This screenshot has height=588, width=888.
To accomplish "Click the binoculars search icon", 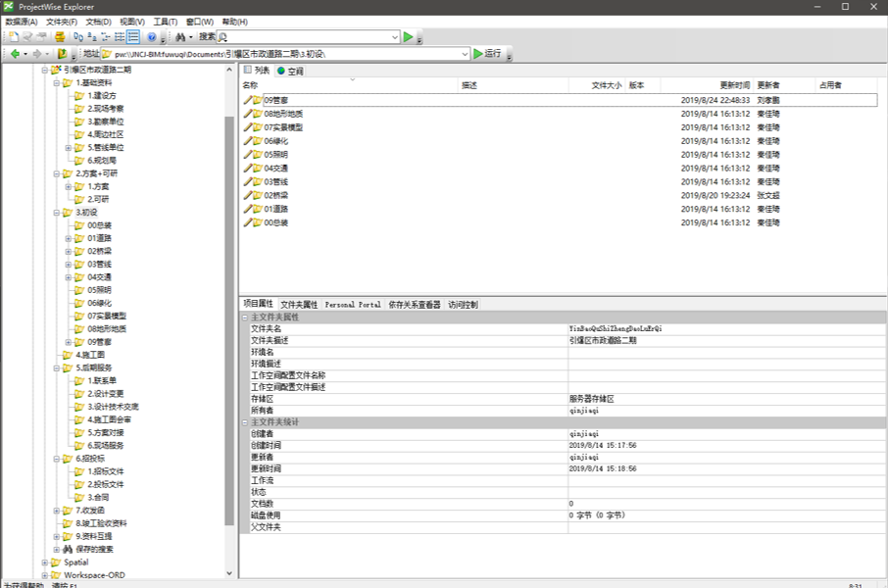I will click(180, 37).
